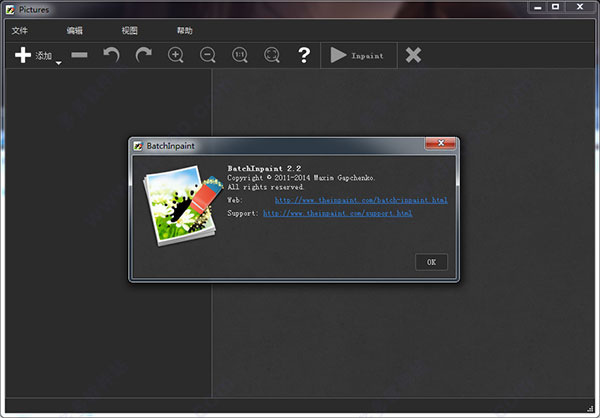Image resolution: width=600 pixels, height=418 pixels.
Task: Open the 视图 menu
Action: [x=130, y=31]
